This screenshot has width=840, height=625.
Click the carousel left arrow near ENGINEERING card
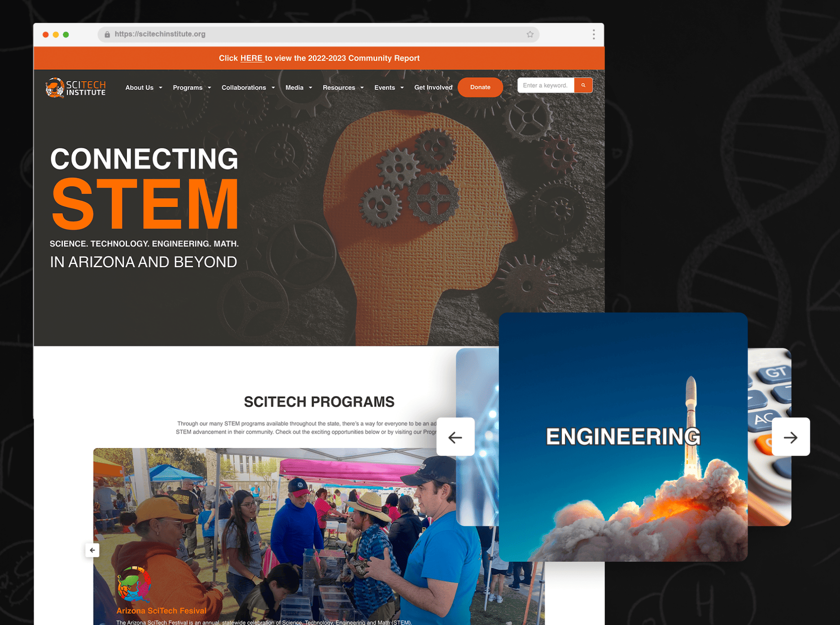click(455, 436)
